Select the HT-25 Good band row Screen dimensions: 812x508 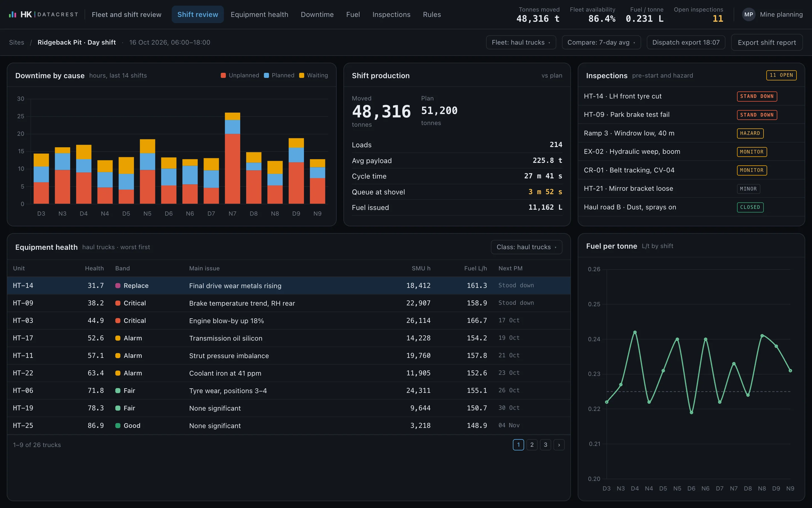pyautogui.click(x=288, y=425)
